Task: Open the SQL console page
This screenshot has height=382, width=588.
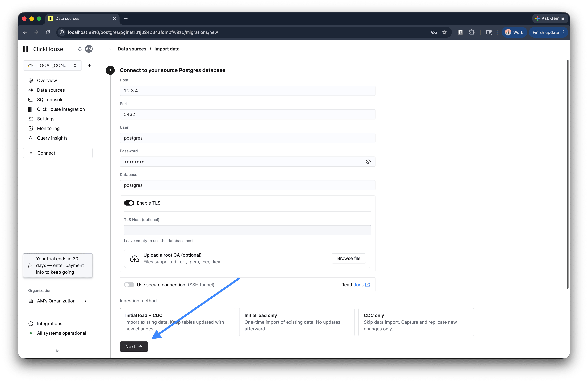Action: 50,100
